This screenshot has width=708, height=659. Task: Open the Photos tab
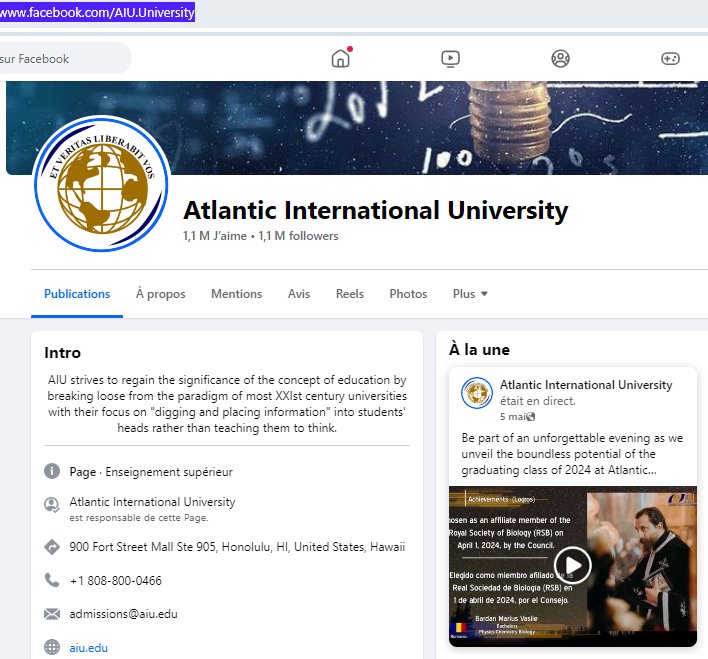(x=408, y=294)
